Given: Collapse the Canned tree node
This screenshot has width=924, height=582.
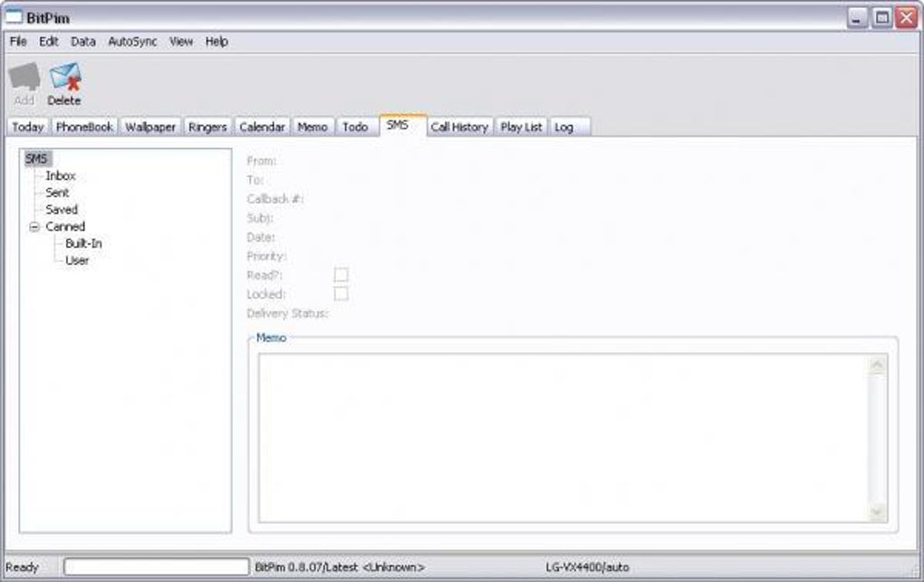Looking at the screenshot, I should tap(34, 227).
